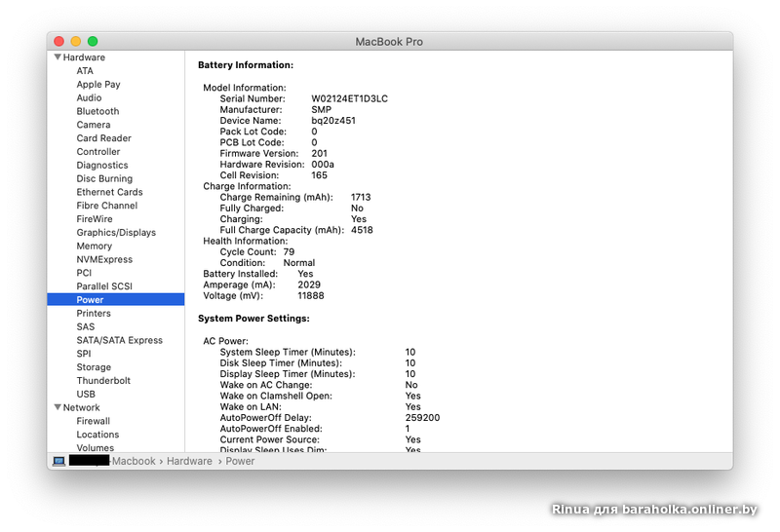Click the Battery Information heading
Screen dimensions: 780x532
(246, 64)
